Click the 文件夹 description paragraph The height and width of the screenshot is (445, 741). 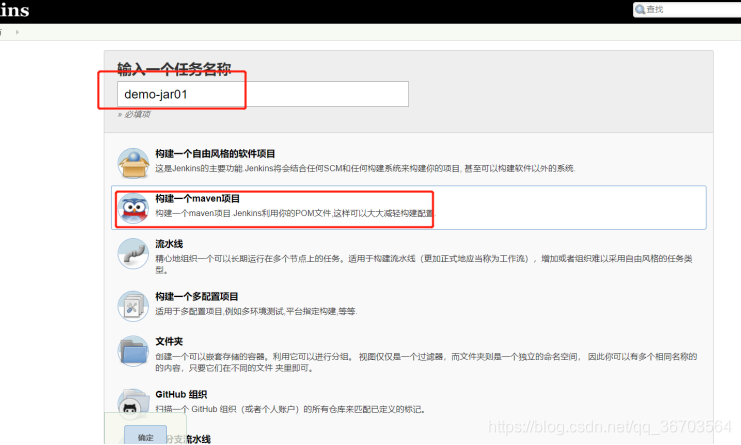point(426,362)
